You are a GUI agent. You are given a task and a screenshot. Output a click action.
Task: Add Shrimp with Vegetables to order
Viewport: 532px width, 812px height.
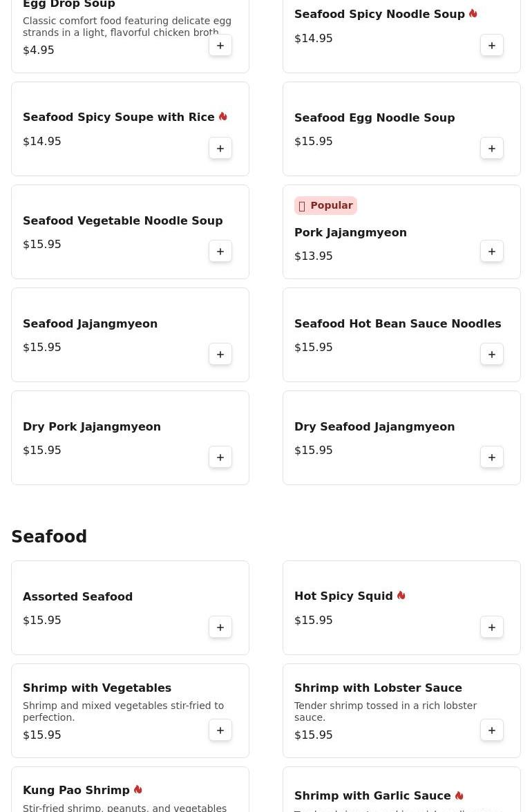click(x=220, y=730)
